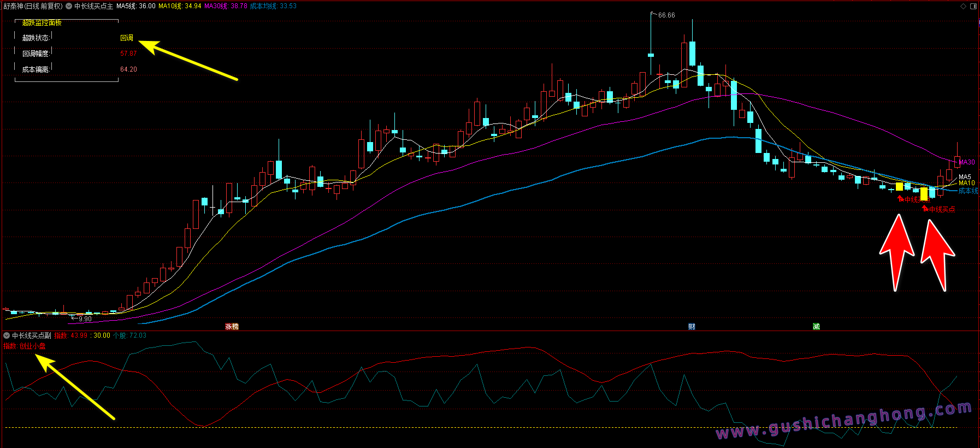Click the 涨榜 event marker

click(232, 326)
